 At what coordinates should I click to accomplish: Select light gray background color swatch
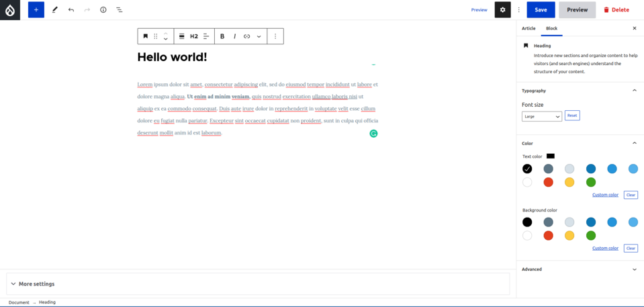pos(569,222)
